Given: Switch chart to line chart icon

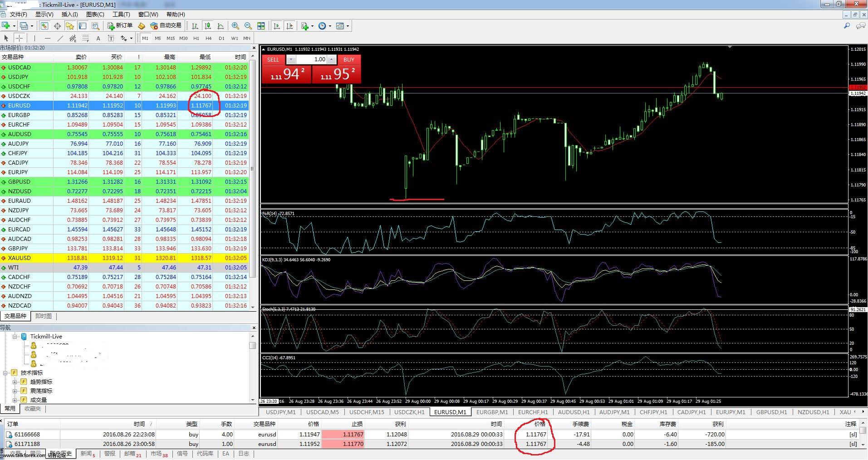Looking at the screenshot, I should [x=221, y=26].
